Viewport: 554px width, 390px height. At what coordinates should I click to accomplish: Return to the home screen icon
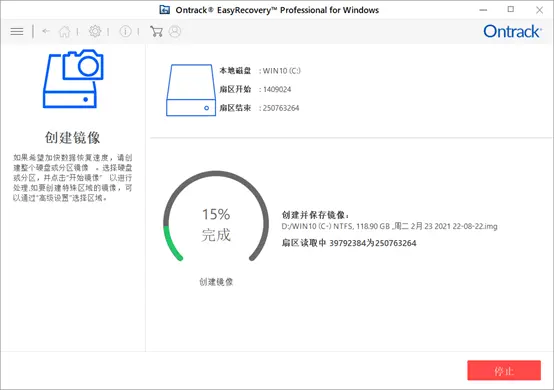(64, 31)
